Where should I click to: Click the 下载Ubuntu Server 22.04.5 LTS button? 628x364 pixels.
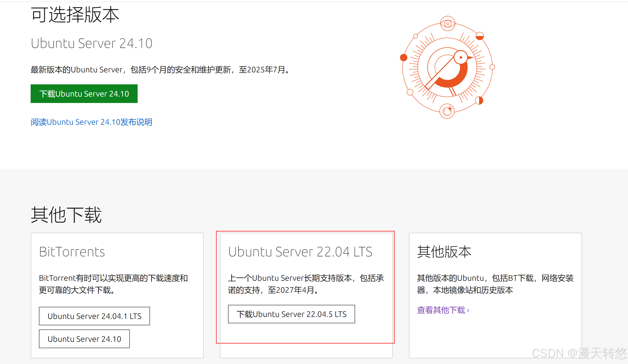291,314
